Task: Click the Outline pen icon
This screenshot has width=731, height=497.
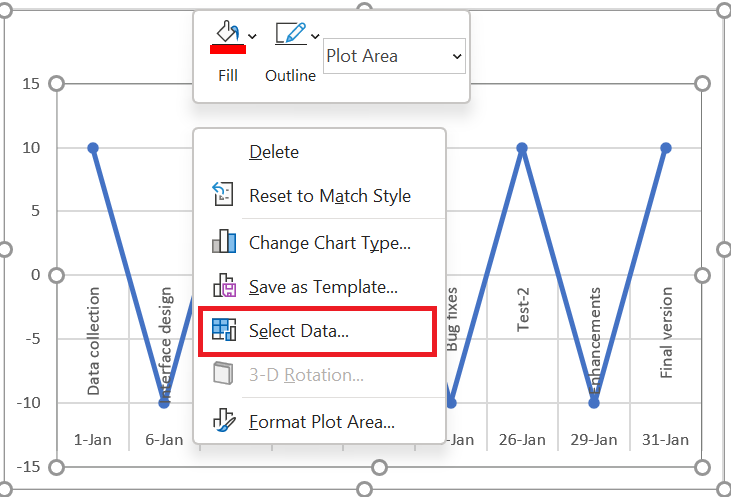Action: (290, 34)
